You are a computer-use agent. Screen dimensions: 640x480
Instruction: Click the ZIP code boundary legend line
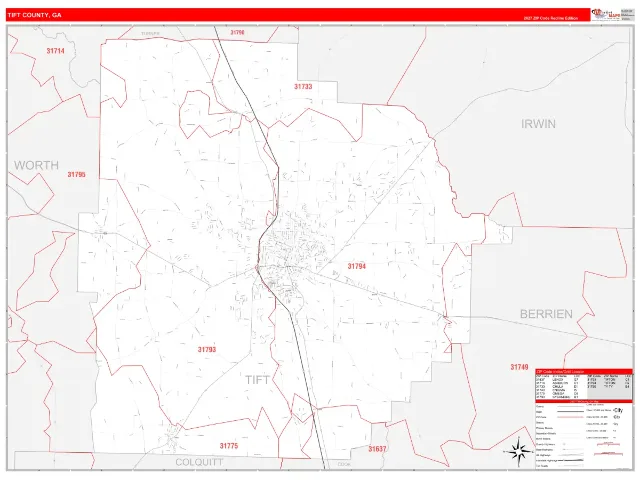(570, 417)
